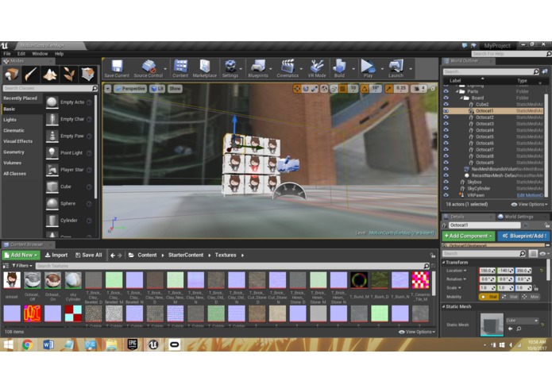Toggle visibility of Octocat5 actor

(446, 136)
